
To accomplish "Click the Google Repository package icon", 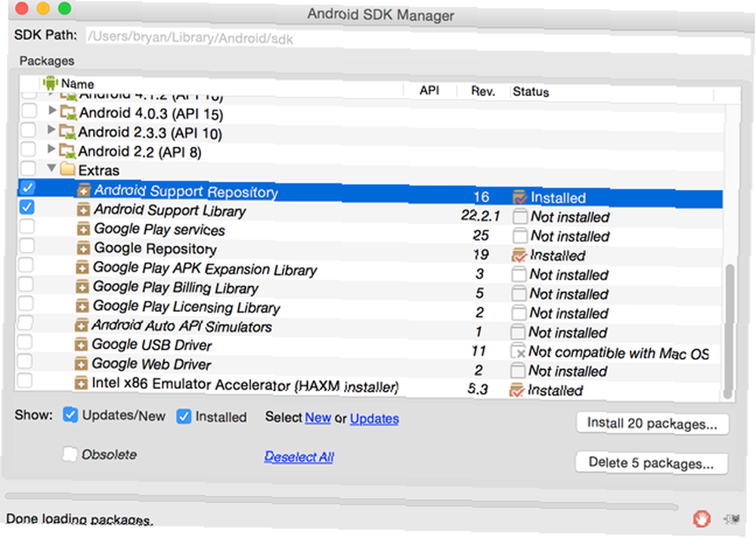I will pos(83,248).
